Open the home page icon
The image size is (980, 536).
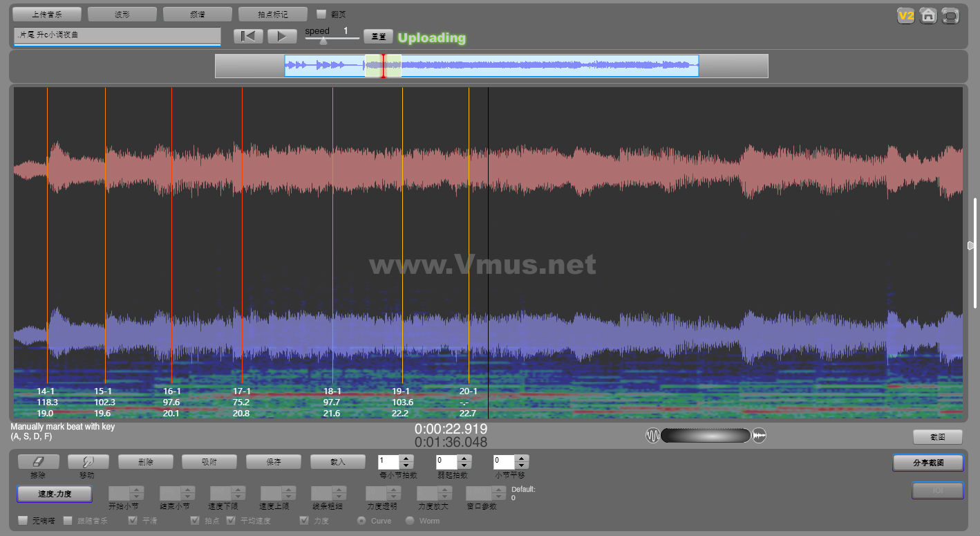[928, 15]
